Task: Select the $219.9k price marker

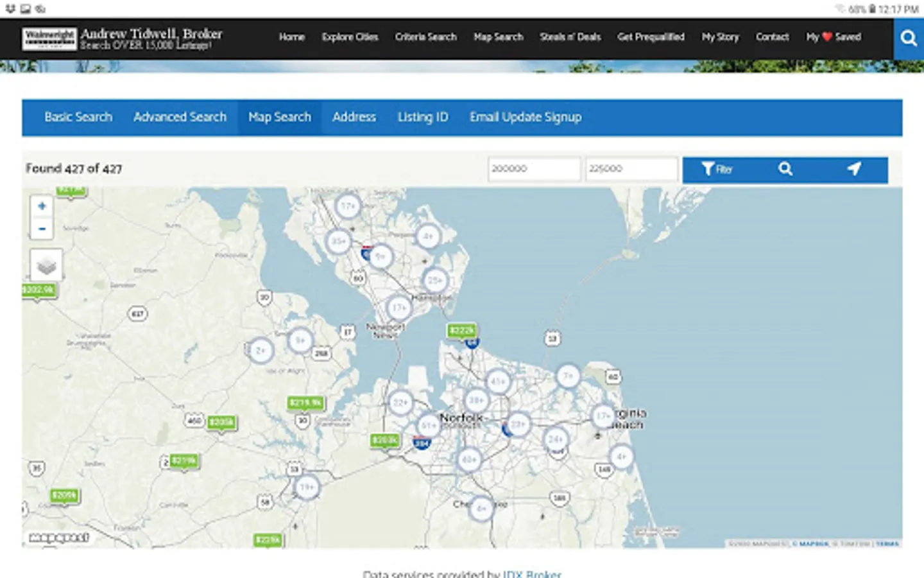Action: click(x=305, y=403)
